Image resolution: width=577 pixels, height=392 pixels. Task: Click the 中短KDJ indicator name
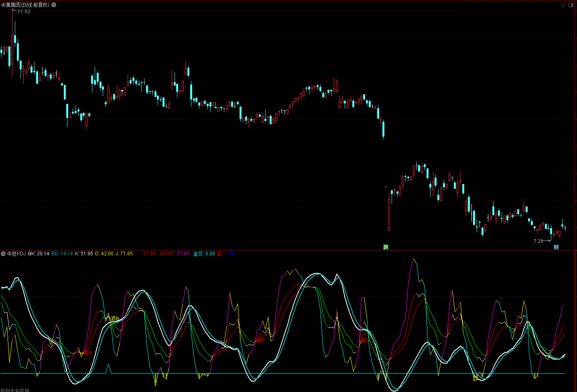pos(16,254)
